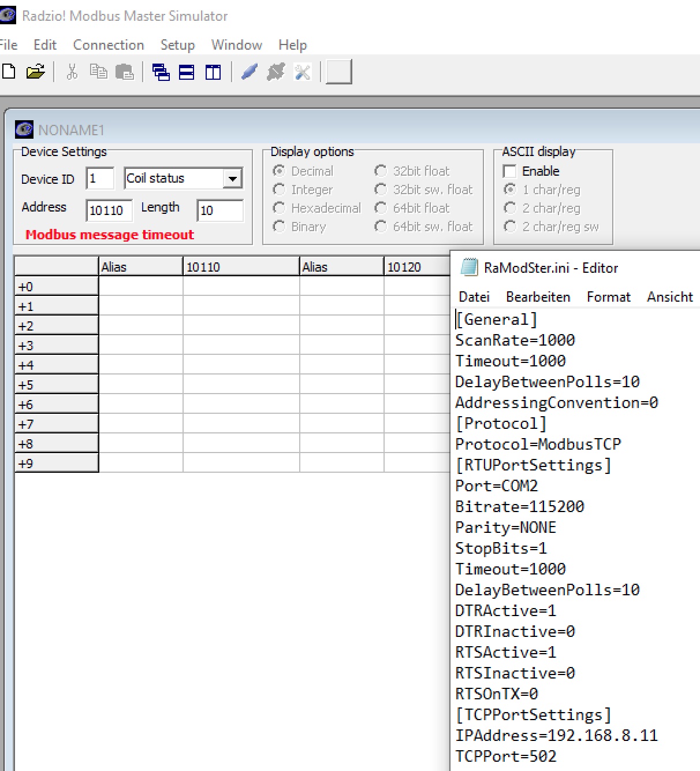Click the Device ID input field
Screen dimensions: 700x771
point(99,179)
